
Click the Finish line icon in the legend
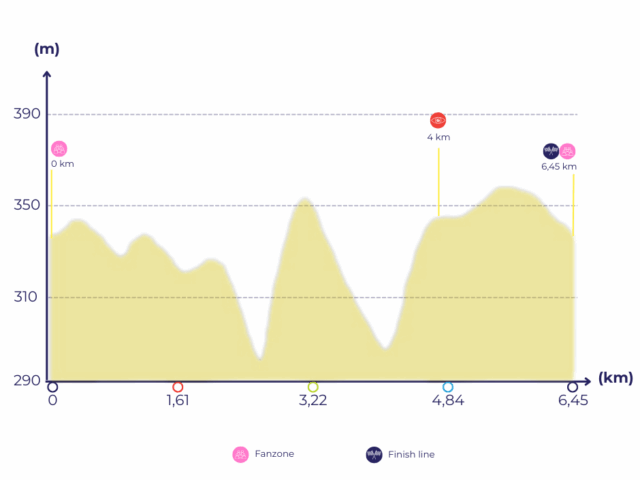[x=374, y=454]
